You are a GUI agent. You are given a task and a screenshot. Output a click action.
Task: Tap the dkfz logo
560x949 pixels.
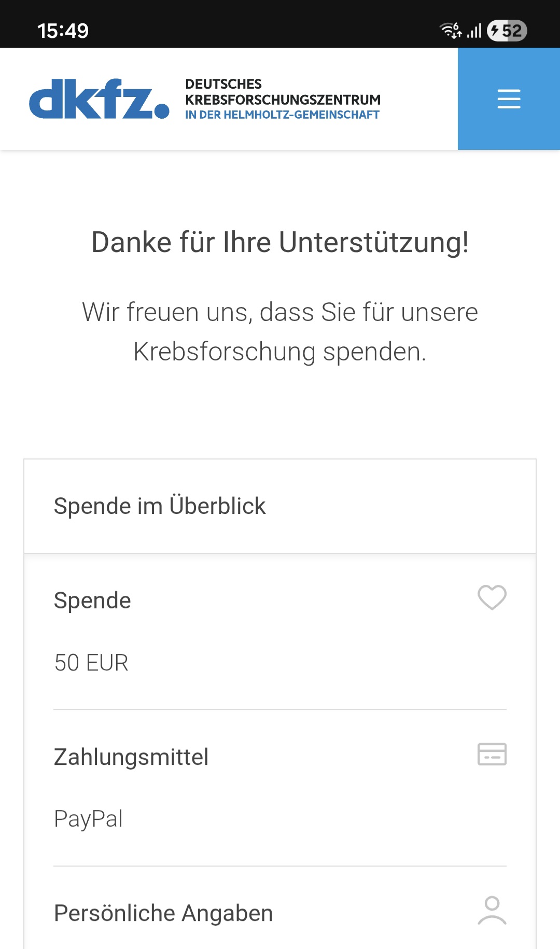[x=99, y=99]
